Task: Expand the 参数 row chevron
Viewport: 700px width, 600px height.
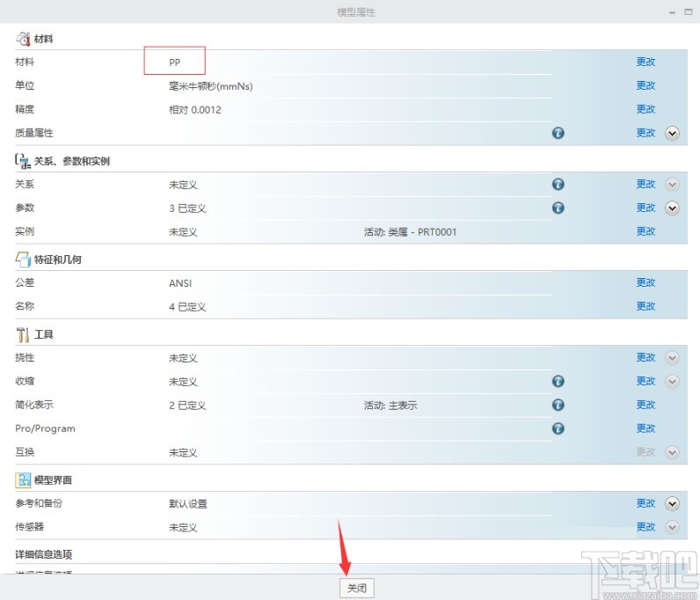Action: [673, 209]
